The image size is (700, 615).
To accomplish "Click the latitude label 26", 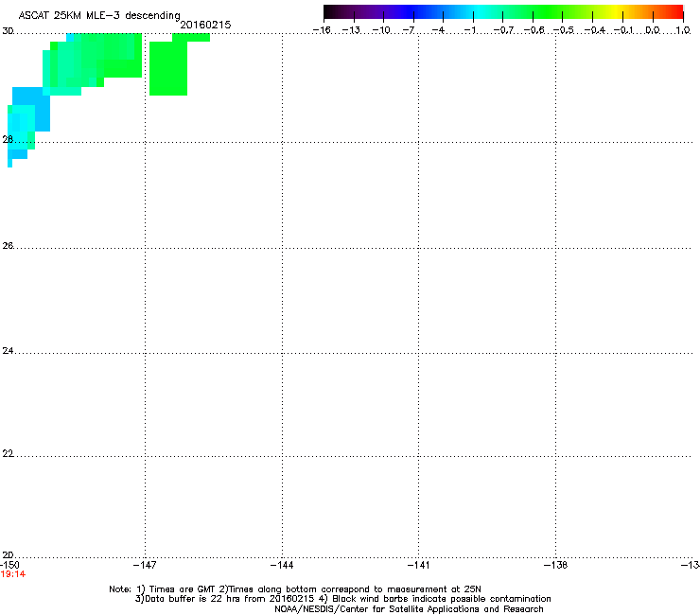I will click(x=8, y=246).
